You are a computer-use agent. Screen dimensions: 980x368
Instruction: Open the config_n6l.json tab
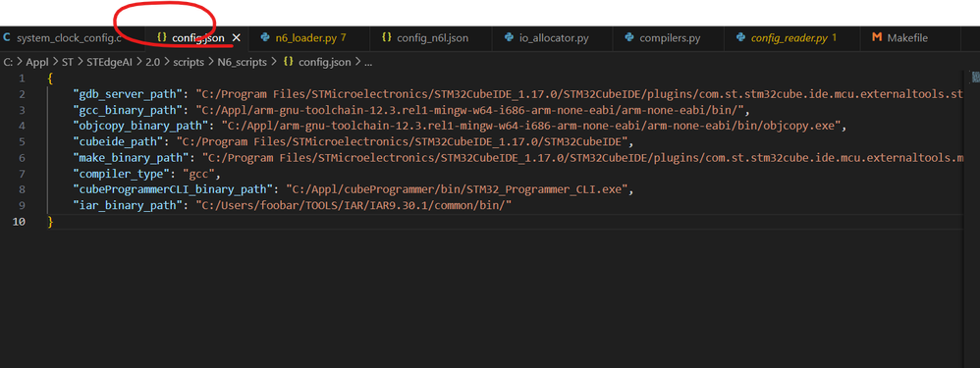(x=425, y=38)
